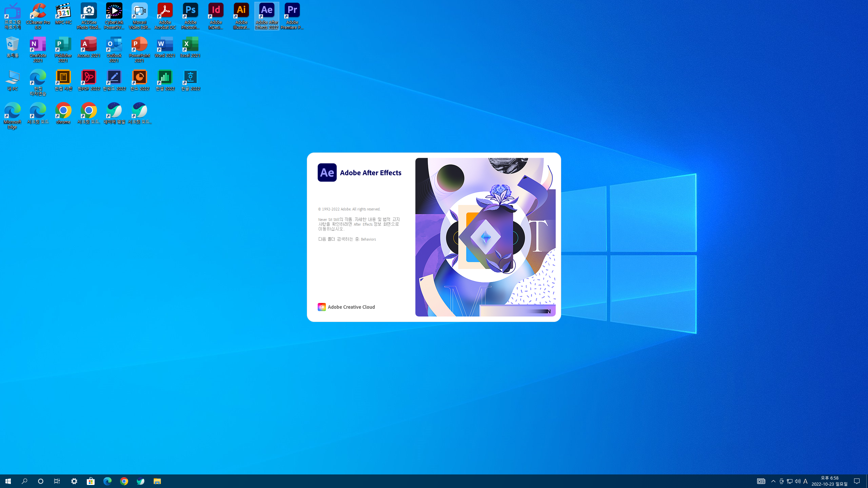Open Windows Start menu button

click(x=8, y=481)
